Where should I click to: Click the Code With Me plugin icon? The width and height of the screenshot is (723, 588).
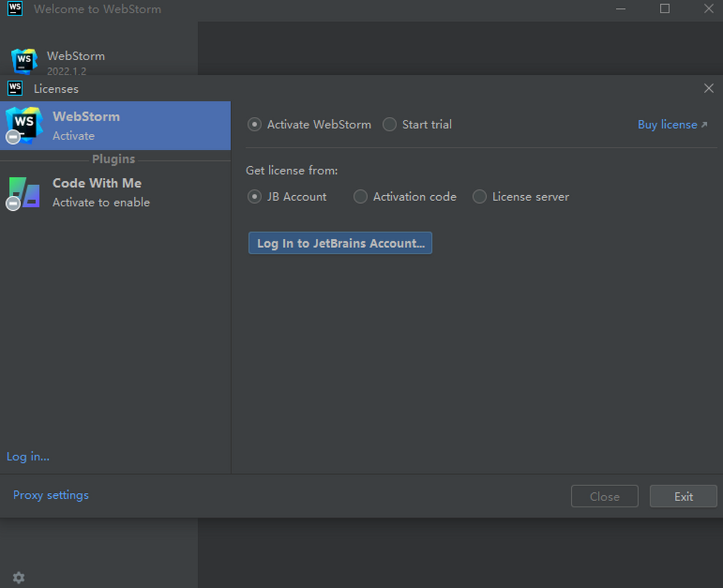click(24, 192)
